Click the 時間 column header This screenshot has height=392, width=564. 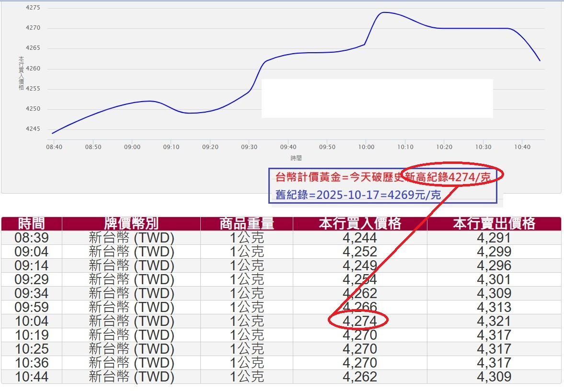point(31,223)
